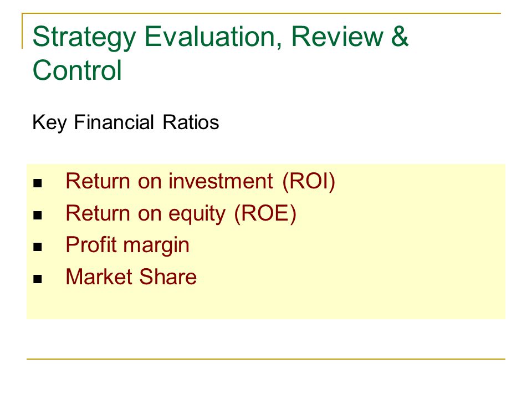Click the Return on equity text
Image resolution: width=532 pixels, height=399 pixels.
point(146,214)
